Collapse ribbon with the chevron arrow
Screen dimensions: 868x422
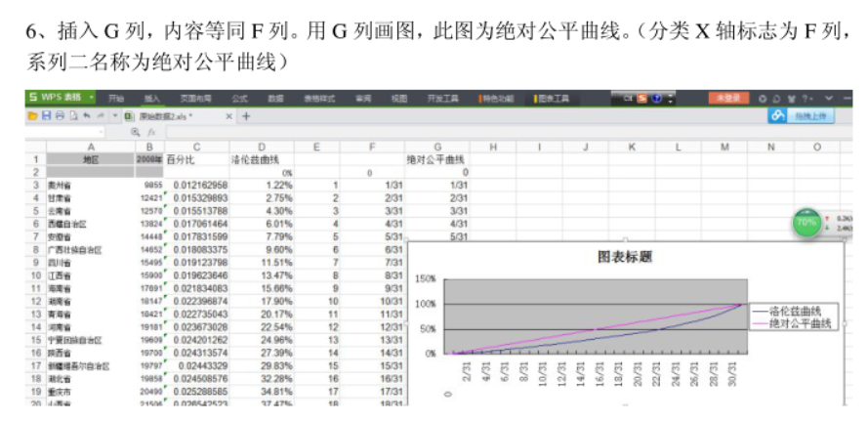coord(829,99)
